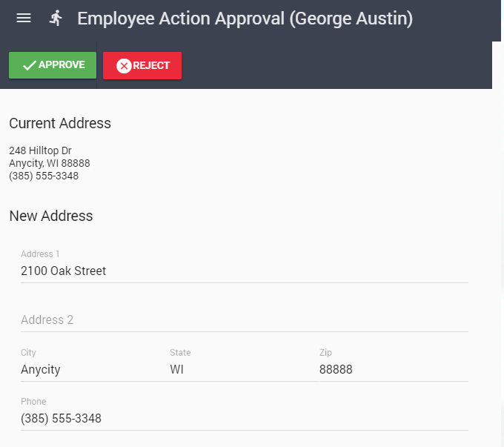This screenshot has width=504, height=447.
Task: Click the current address line Anycity, WI 88888
Action: (x=50, y=163)
